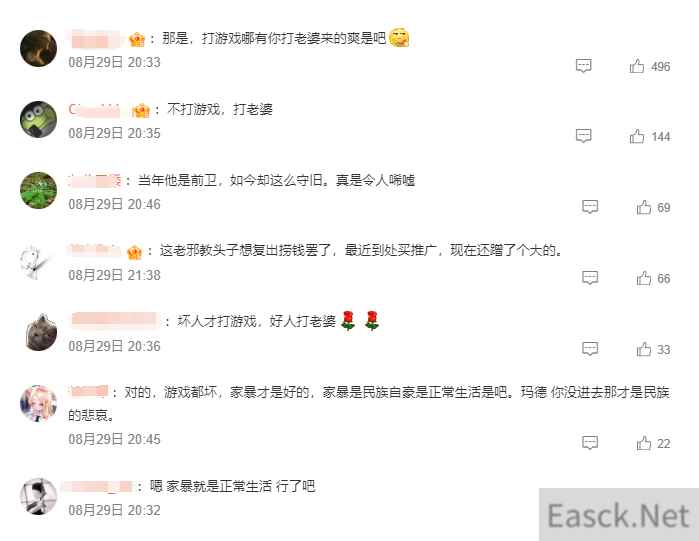This screenshot has height=541, width=699.
Task: Thumbs-up the comment with 33 likes
Action: coord(644,349)
